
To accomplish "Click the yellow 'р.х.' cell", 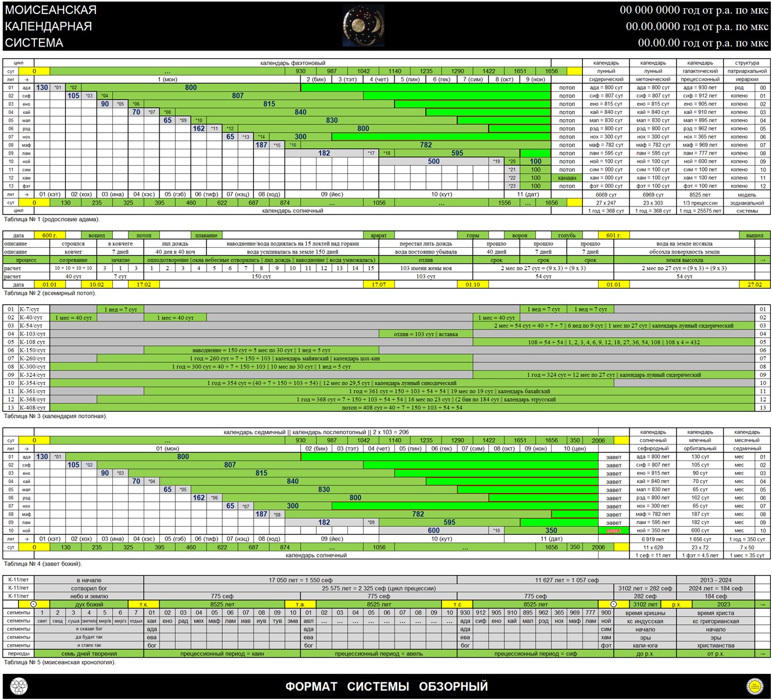I will click(677, 605).
